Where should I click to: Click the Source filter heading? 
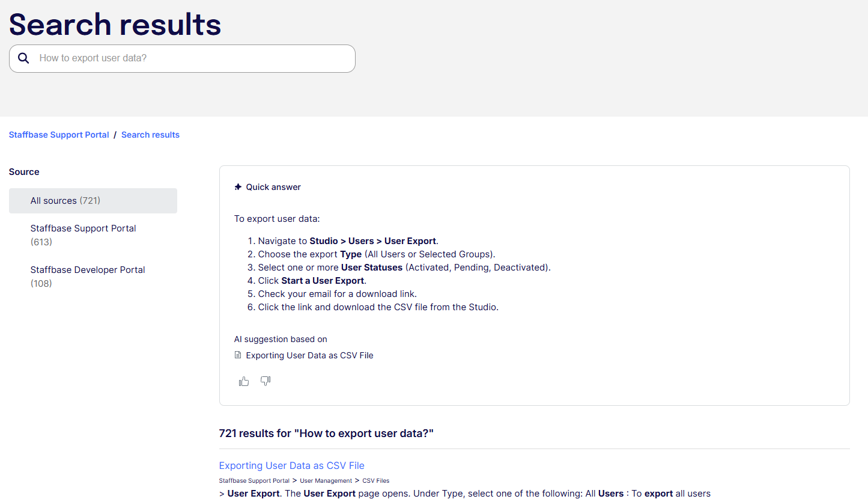24,172
